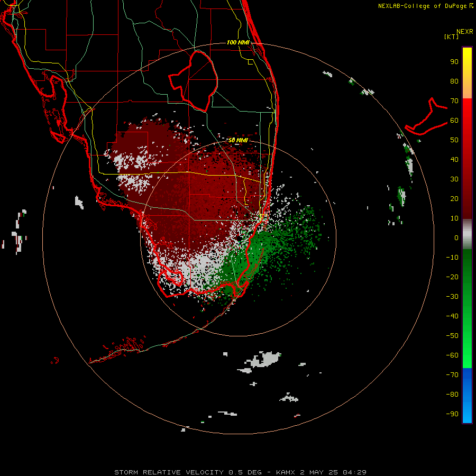Screen dimensions: 476x476
Task: Click the positive 10 label on the velocity scale
Action: point(454,218)
